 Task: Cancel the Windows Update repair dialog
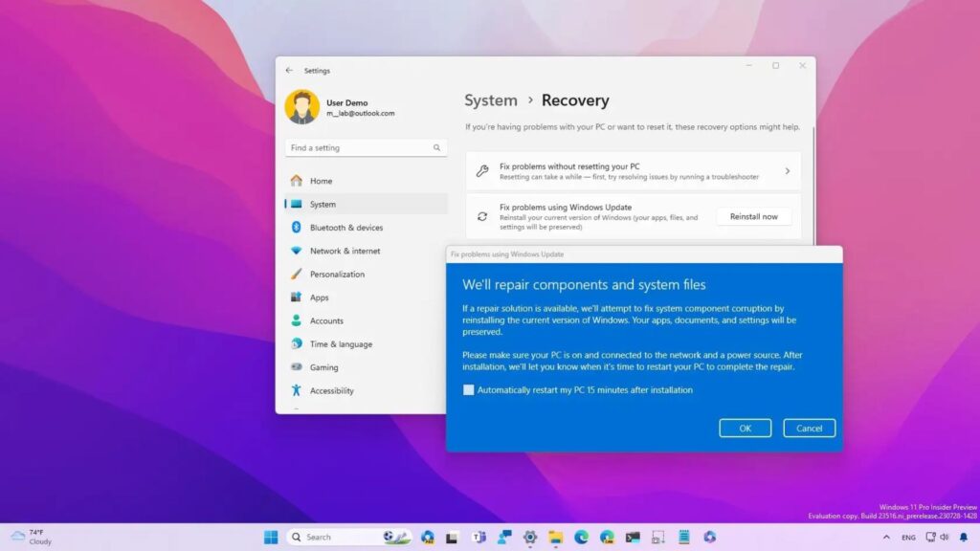pos(809,429)
